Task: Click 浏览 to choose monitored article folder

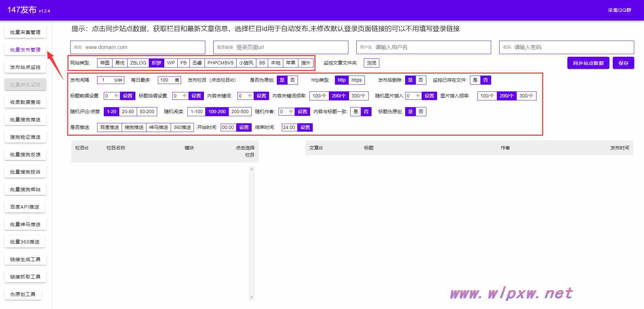Action: tap(372, 63)
